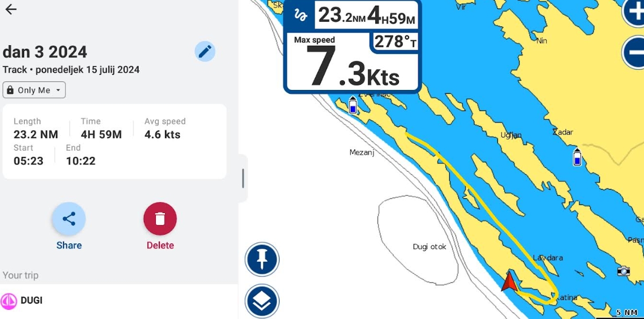The image size is (644, 319).
Task: Add a marker with the pushpin button
Action: point(262,259)
